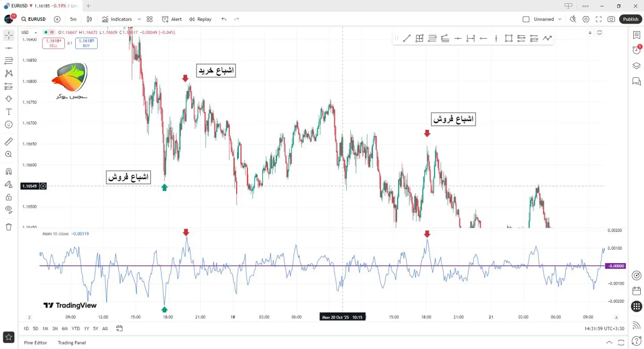
Task: Open the USD currency dropdown
Action: click(x=27, y=32)
